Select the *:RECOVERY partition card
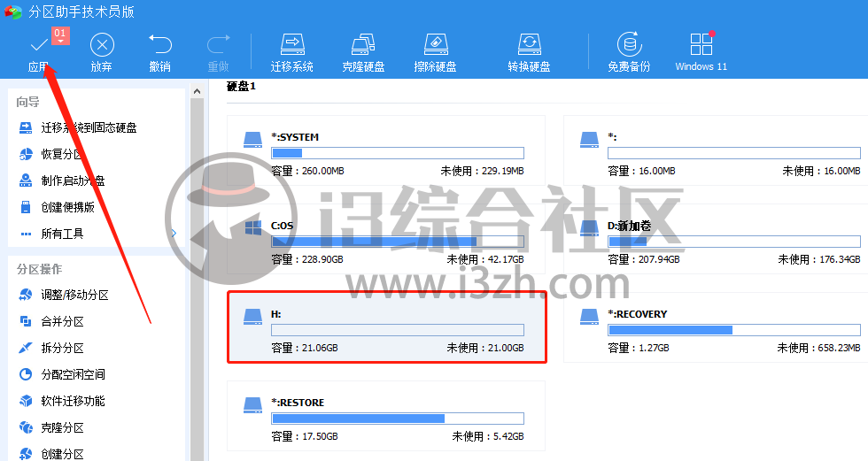The image size is (868, 461). [x=716, y=327]
